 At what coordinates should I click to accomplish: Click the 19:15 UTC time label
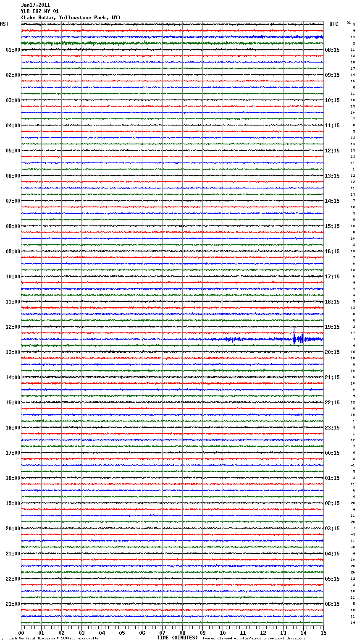tap(332, 327)
